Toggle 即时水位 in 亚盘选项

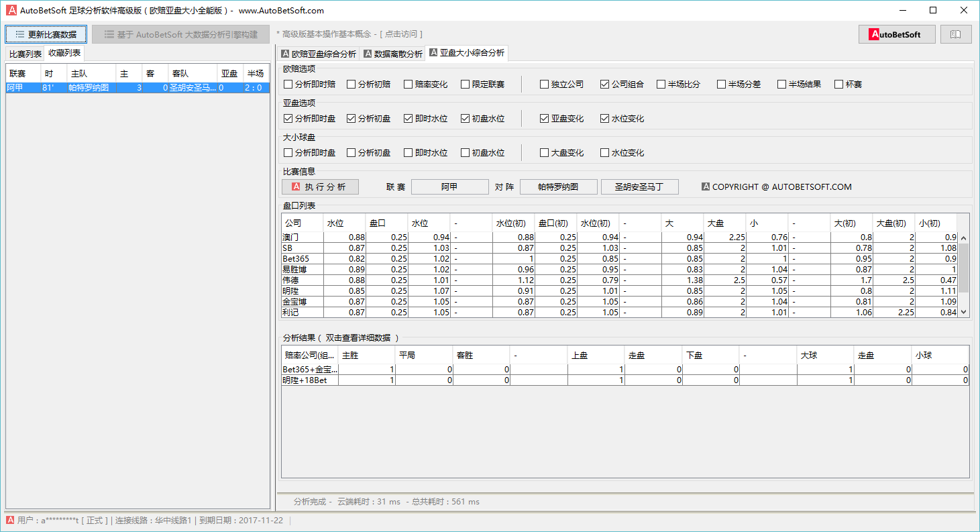tap(408, 119)
